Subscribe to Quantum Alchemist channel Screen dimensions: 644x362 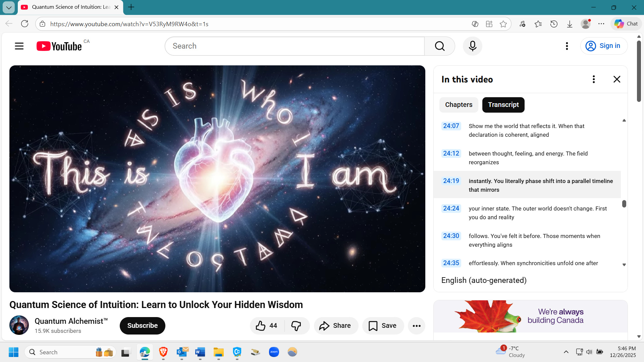coord(142,325)
